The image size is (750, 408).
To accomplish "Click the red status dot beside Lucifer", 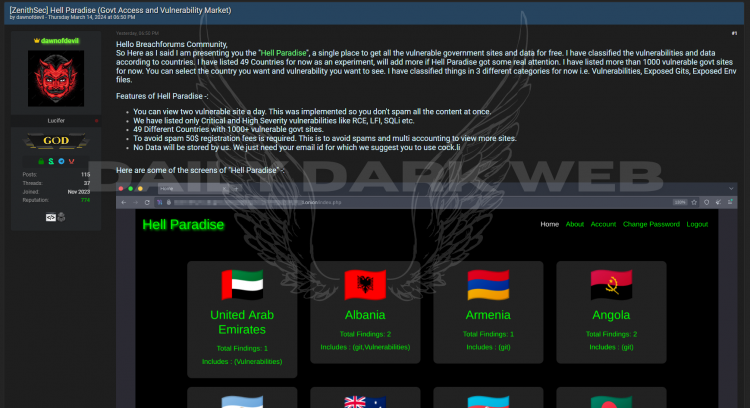I will coord(96,121).
